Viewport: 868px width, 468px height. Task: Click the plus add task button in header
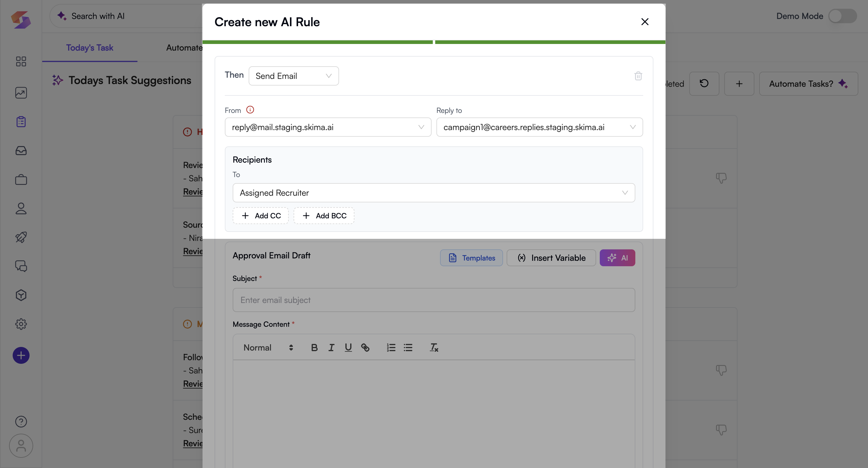click(x=739, y=83)
